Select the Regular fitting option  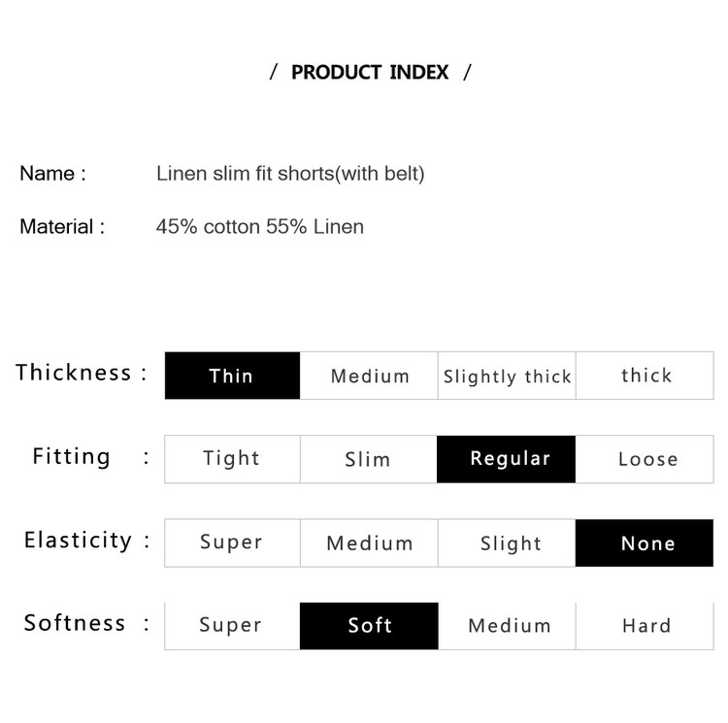coord(506,459)
